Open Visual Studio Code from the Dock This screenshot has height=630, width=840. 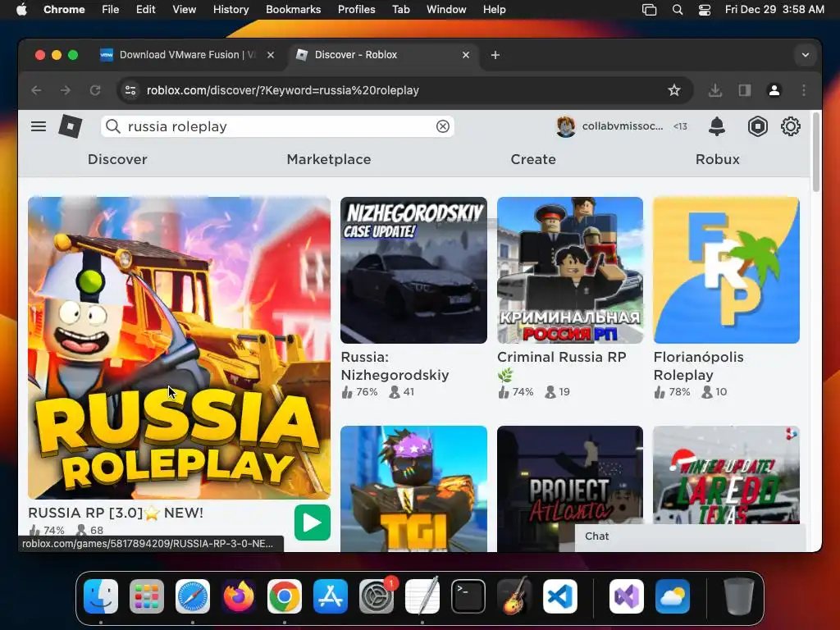[x=559, y=596]
